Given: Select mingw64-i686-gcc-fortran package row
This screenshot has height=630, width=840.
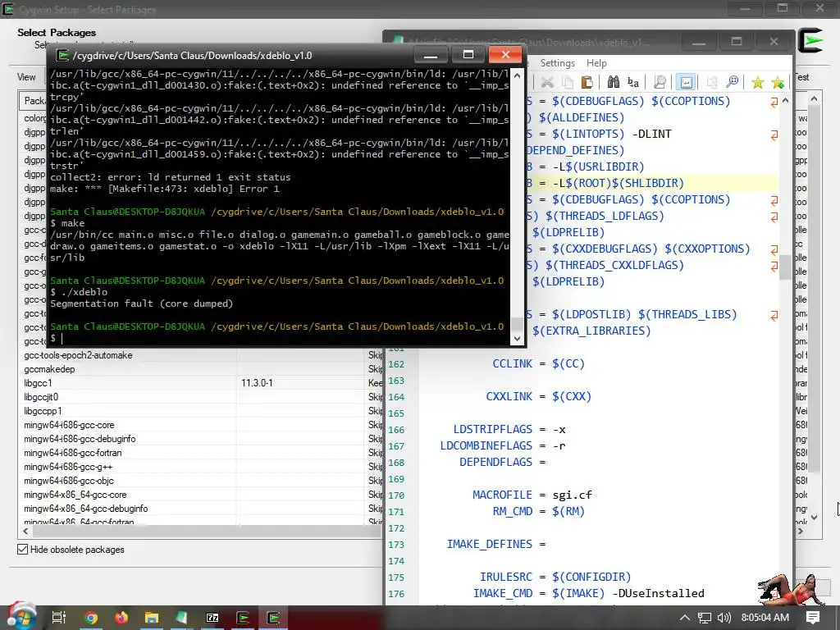Looking at the screenshot, I should coord(200,453).
